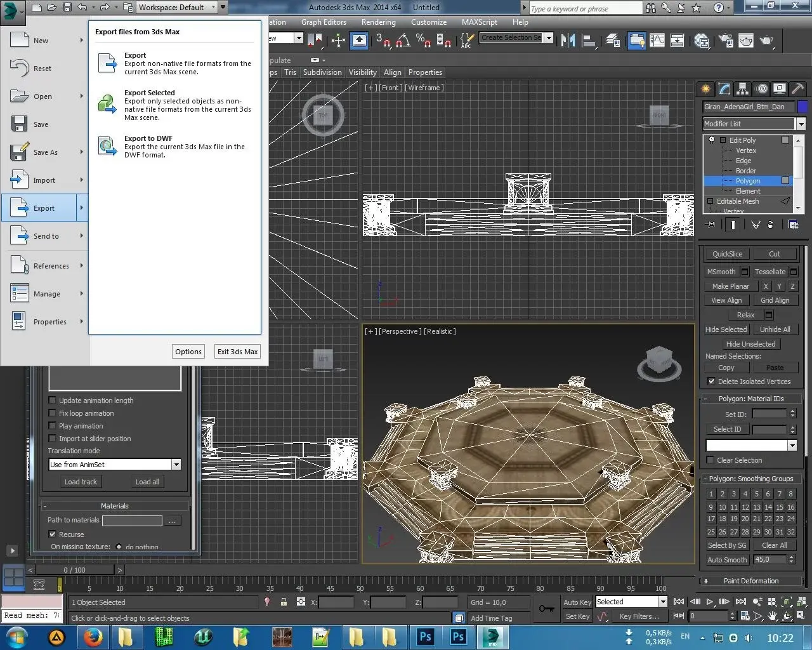Open the key filter 'Selected' dropdown
The width and height of the screenshot is (812, 650).
(x=663, y=602)
